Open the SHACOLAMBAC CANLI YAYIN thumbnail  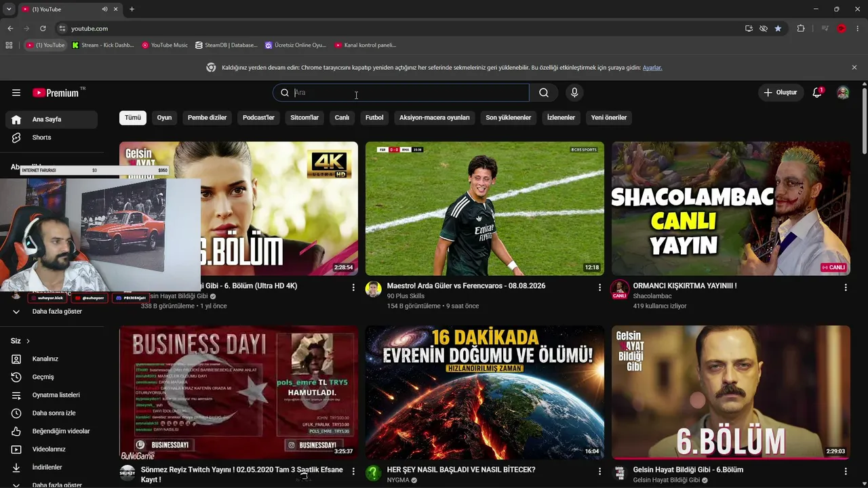click(731, 209)
